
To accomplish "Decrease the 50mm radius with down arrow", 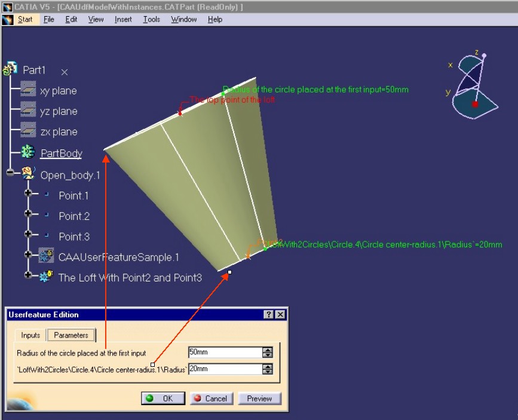I will pos(268,355).
